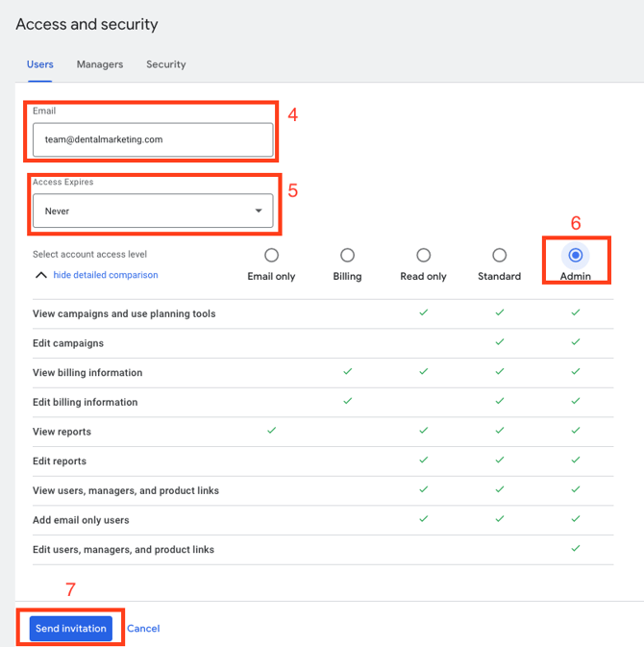Pick the Standard access radio button
Image resolution: width=644 pixels, height=647 pixels.
(499, 256)
